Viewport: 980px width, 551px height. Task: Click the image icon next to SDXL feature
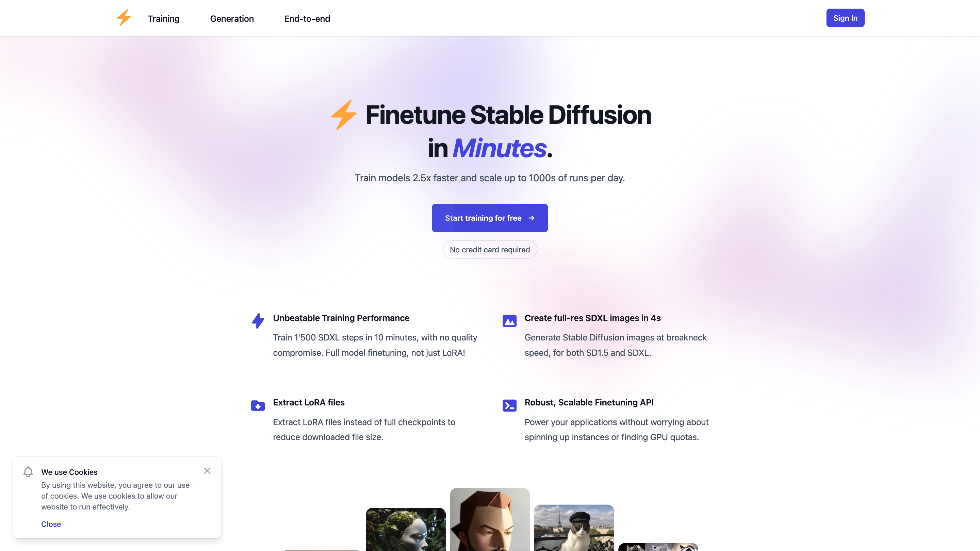pyautogui.click(x=509, y=320)
